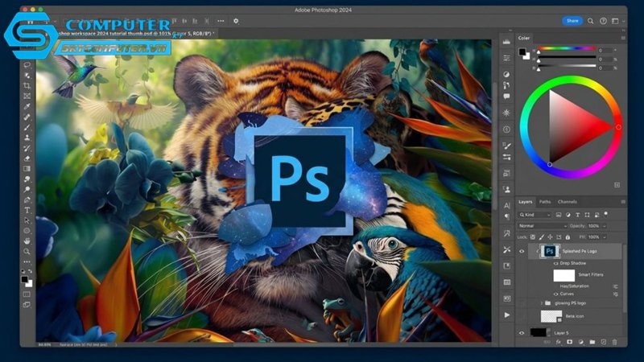Open the Histogram panel icon
The width and height of the screenshot is (644, 362).
506,42
